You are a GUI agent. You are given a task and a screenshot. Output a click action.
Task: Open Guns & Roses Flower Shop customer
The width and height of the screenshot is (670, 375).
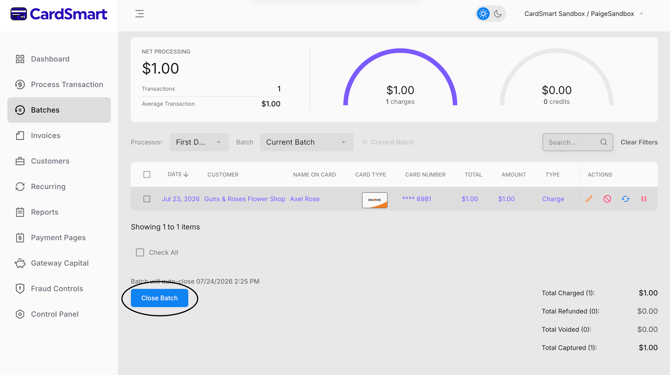(244, 199)
